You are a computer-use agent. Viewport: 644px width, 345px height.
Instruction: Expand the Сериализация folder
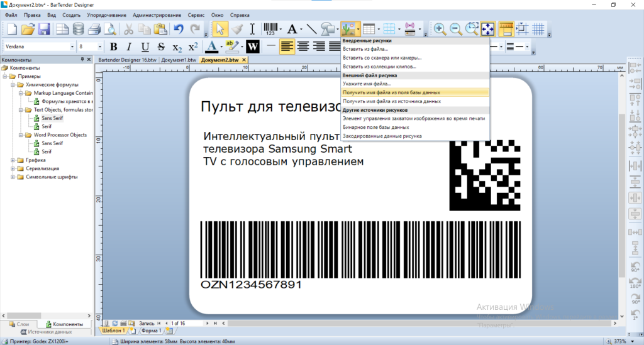coord(13,168)
